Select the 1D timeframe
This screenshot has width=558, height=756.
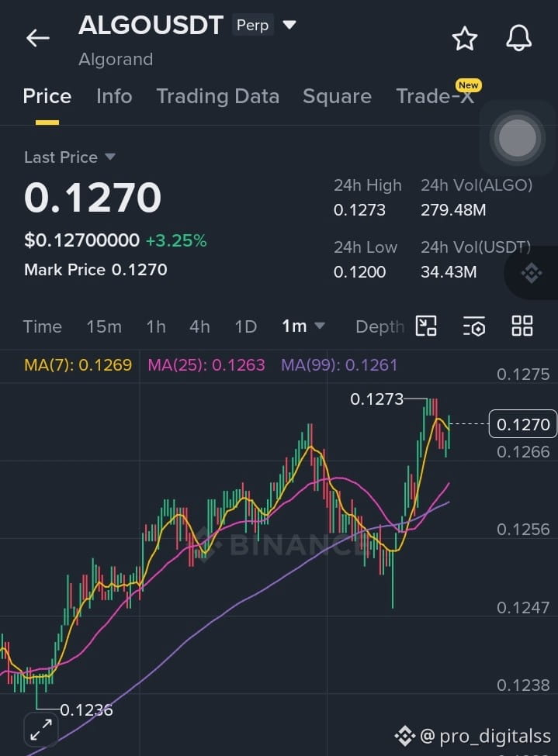click(246, 326)
